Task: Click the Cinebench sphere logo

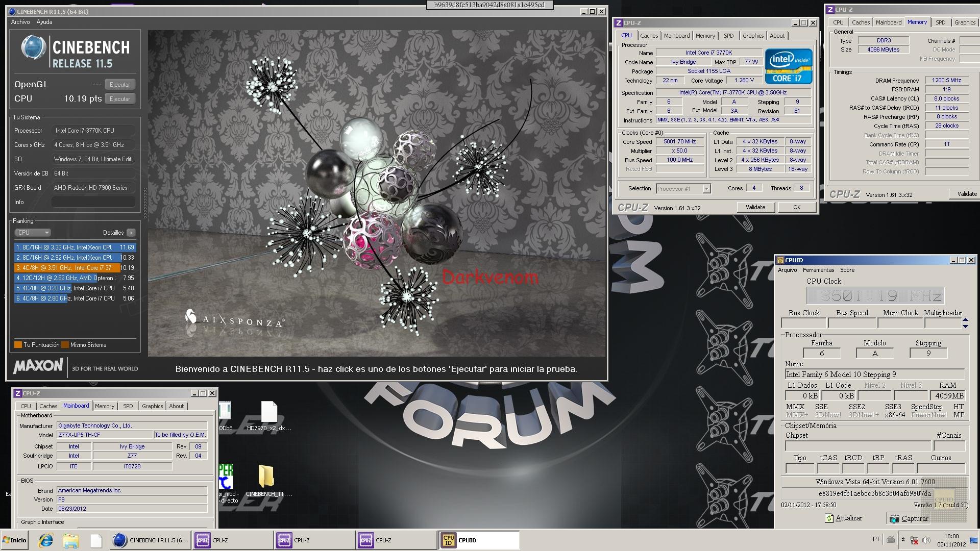Action: (x=34, y=48)
